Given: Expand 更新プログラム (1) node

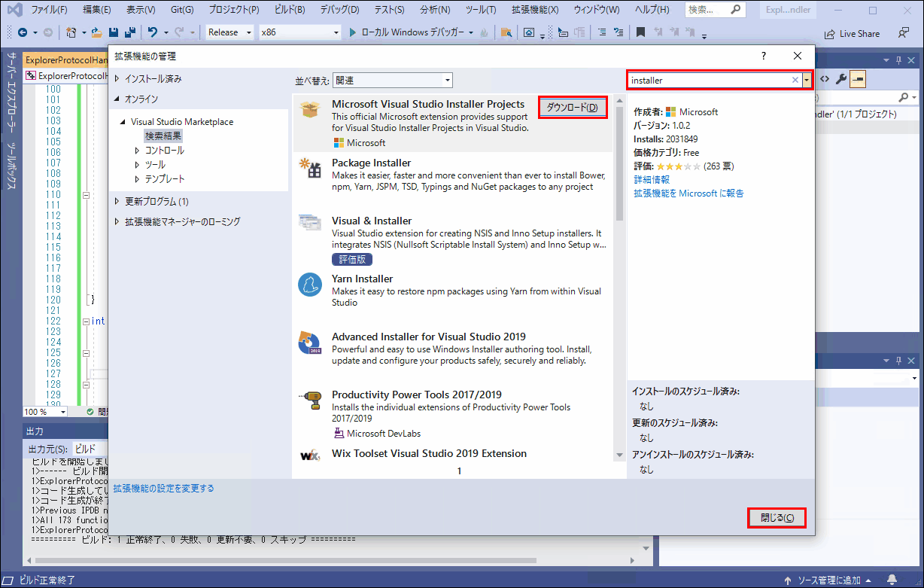Looking at the screenshot, I should (117, 202).
